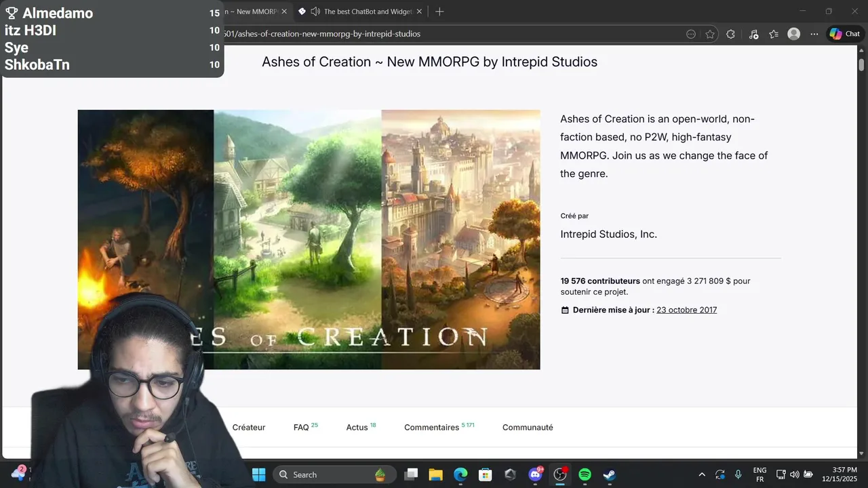Switch to the Créateur tab

[x=249, y=428]
